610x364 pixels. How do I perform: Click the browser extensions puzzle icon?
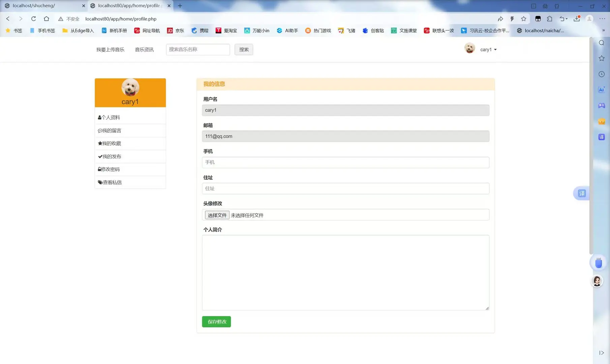pyautogui.click(x=550, y=19)
